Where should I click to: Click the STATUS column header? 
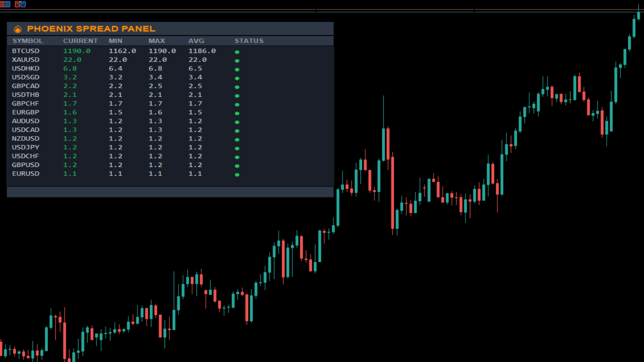pyautogui.click(x=249, y=41)
